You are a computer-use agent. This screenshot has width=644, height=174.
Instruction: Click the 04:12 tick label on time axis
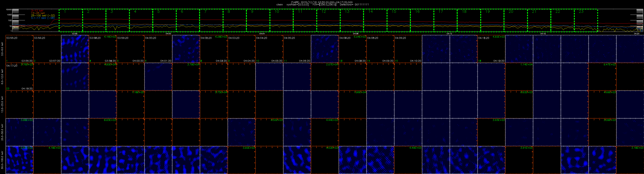pos(449,34)
